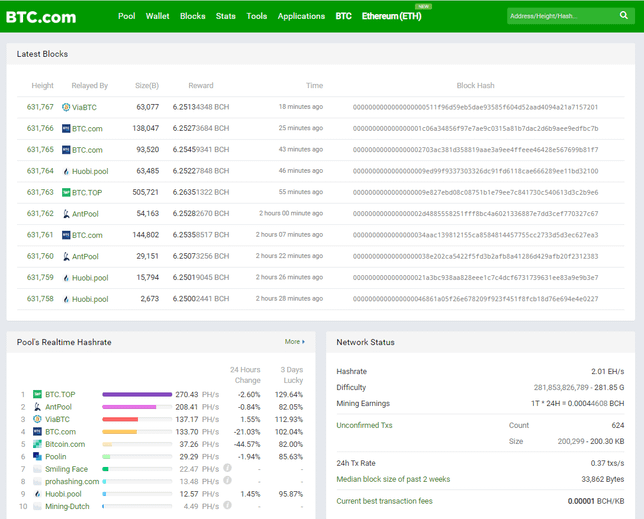This screenshot has height=519, width=644.
Task: Click Poolin icon in hashrate ranking
Action: point(37,456)
